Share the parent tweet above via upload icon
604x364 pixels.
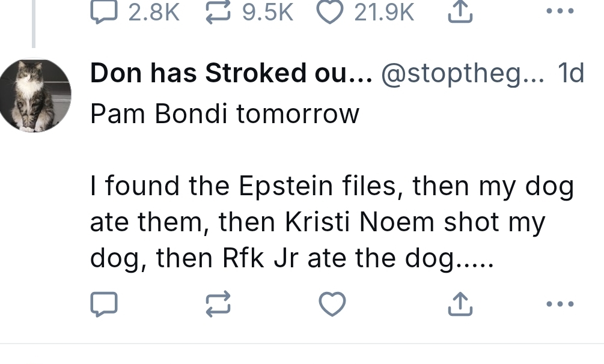point(460,11)
